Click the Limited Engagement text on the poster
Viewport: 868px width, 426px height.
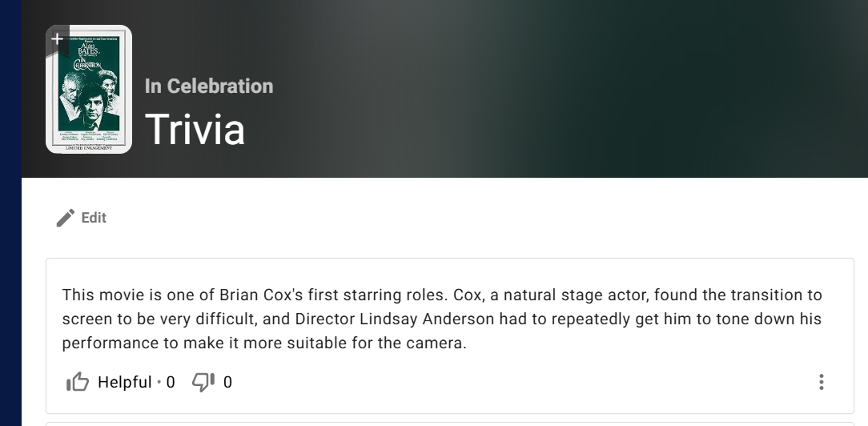pos(89,148)
